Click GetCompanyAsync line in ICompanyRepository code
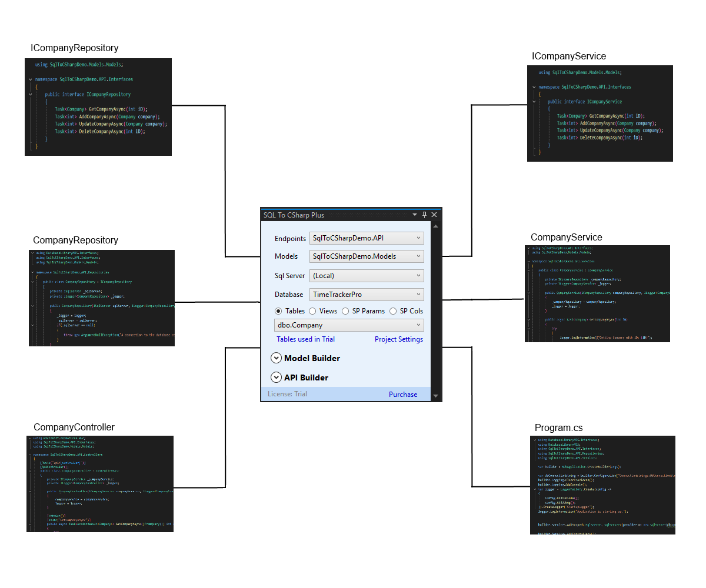706x588 pixels. (101, 109)
